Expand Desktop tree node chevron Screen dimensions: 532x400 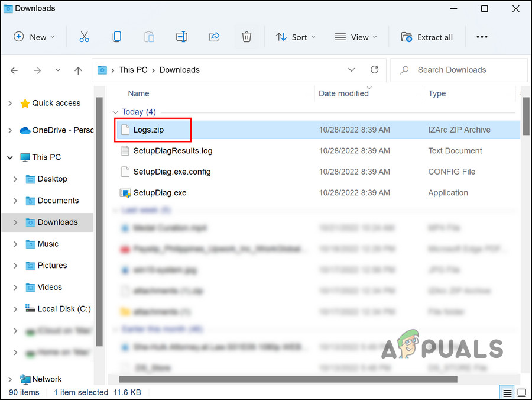coord(15,179)
